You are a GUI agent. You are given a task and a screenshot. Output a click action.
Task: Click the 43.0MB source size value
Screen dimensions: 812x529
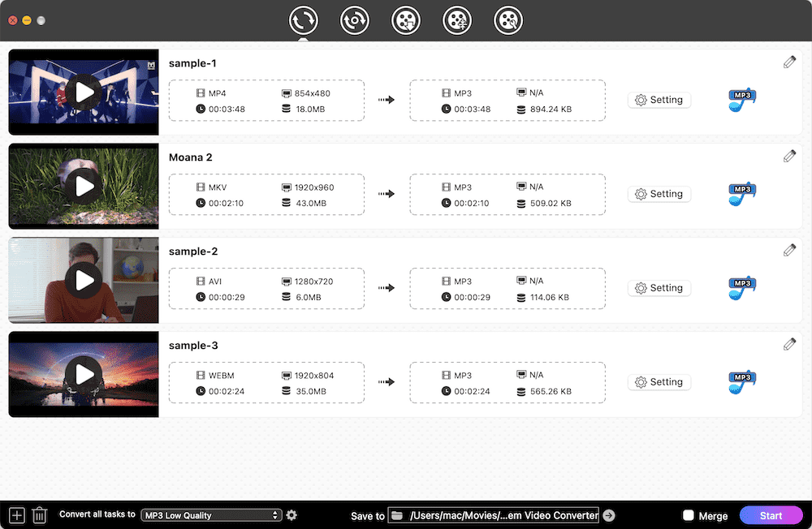(311, 204)
